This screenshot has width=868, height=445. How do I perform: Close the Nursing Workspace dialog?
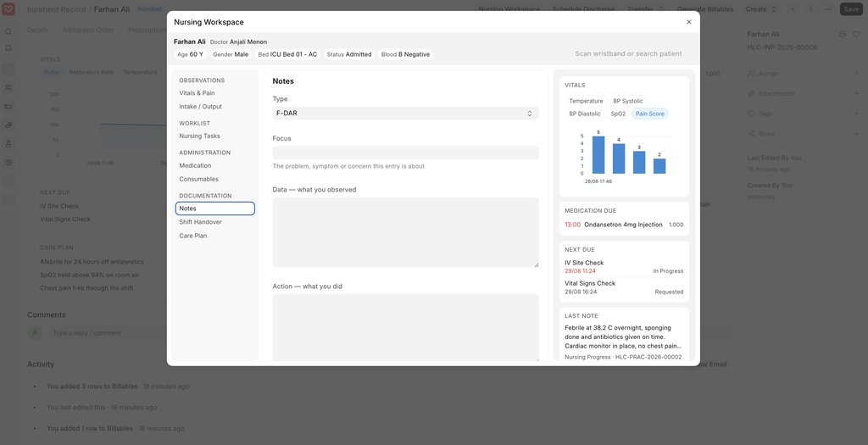click(688, 22)
